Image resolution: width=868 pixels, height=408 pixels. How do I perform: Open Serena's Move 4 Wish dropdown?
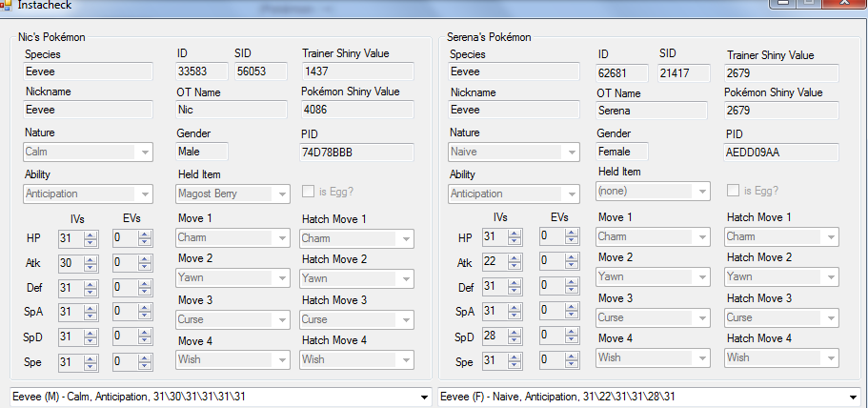(654, 357)
